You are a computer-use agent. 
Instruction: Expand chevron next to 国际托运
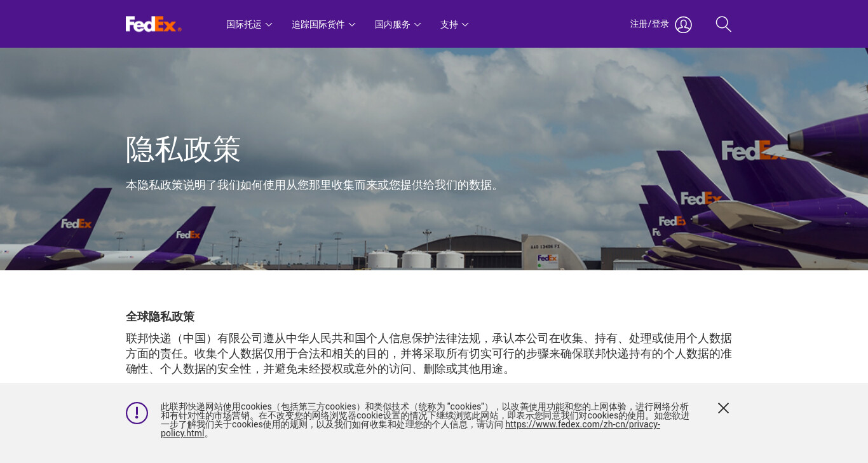click(x=269, y=25)
